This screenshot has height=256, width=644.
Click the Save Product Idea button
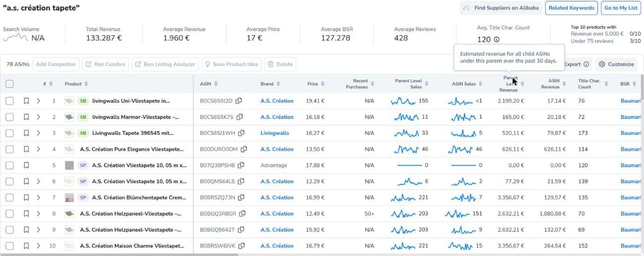[231, 64]
